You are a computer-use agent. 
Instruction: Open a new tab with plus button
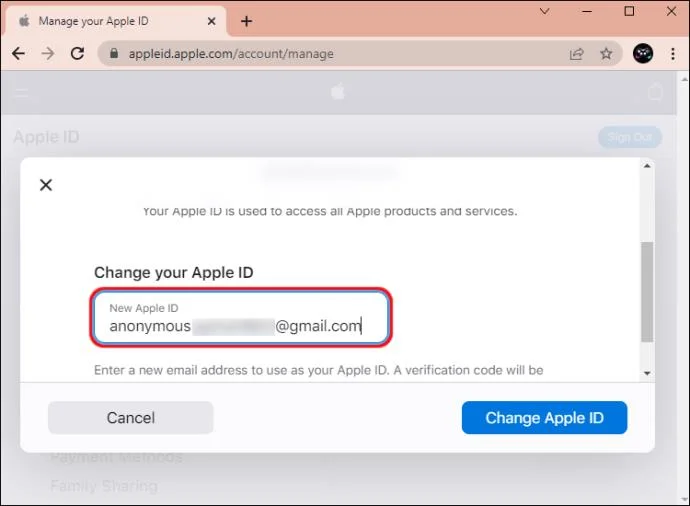pos(246,21)
